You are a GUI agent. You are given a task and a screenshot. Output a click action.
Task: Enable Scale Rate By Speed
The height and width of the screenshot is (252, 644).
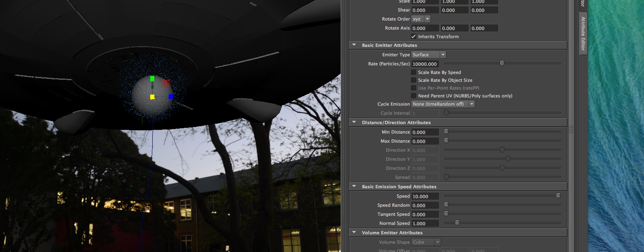(414, 72)
